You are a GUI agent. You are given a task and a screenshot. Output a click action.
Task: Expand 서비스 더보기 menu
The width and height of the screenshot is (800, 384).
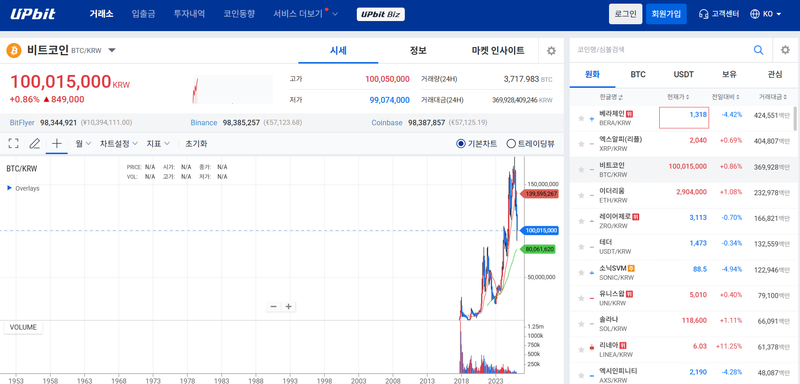(306, 14)
